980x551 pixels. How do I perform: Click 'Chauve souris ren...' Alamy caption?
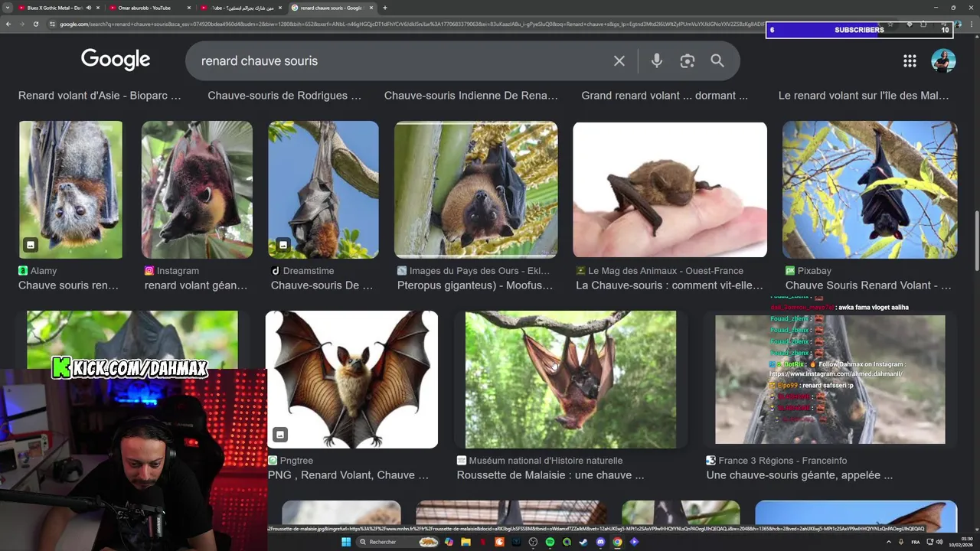68,285
